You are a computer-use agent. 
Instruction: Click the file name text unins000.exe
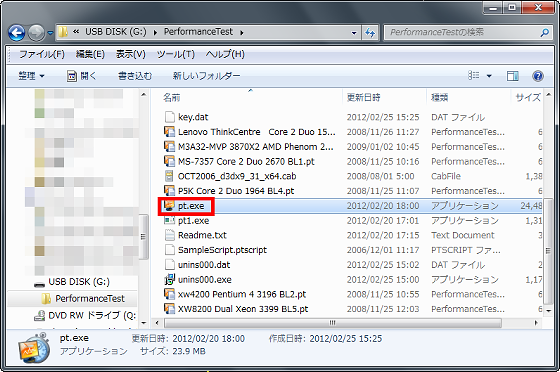[x=205, y=280]
